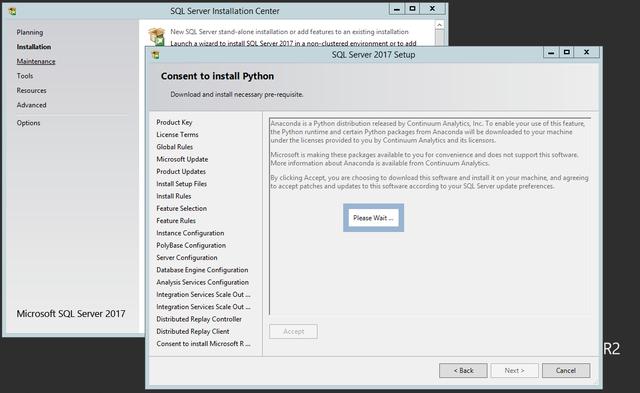
Task: Select the PolyBase Configuration setup step
Action: [x=191, y=245]
